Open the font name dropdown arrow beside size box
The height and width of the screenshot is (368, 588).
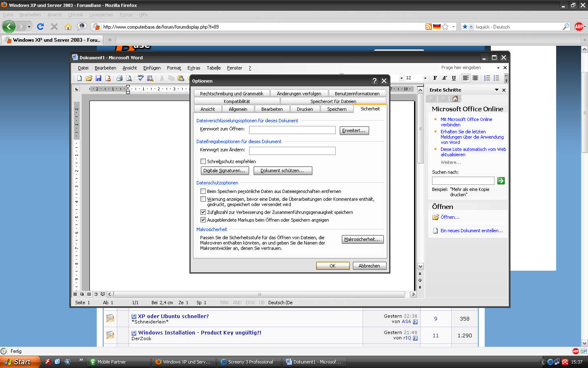401,78
